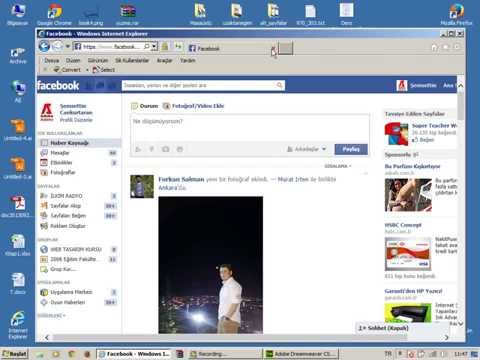Click the Select toolbar button

point(104,70)
